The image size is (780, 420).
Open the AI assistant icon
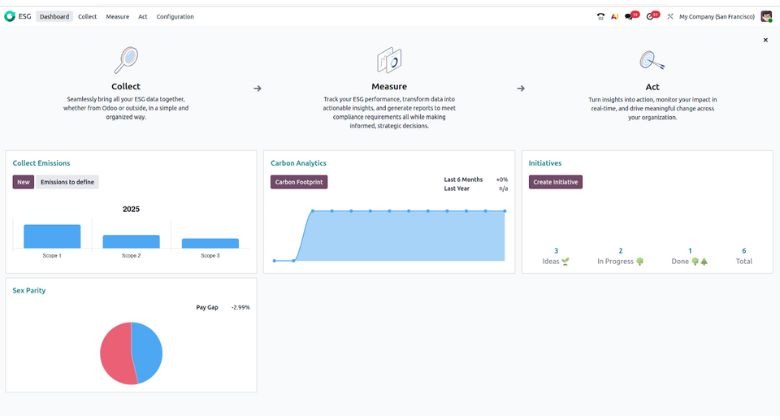614,17
